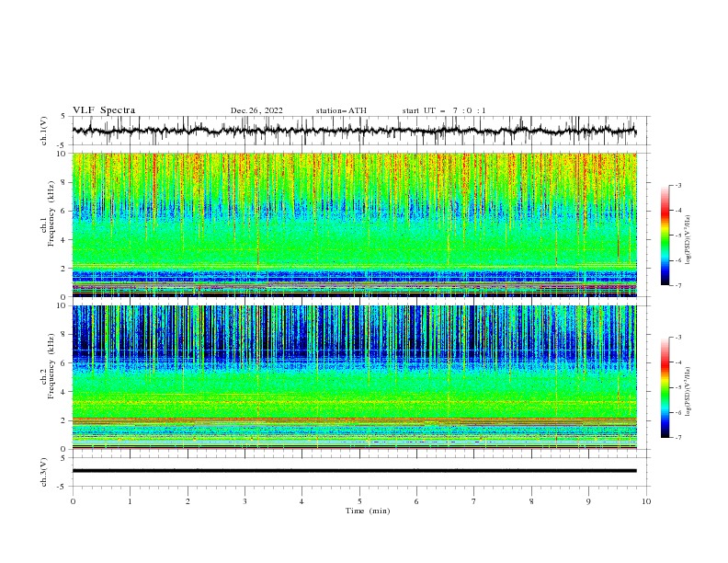Click the "Time (min)" x-axis label
This screenshot has width=728, height=563.
[368, 511]
